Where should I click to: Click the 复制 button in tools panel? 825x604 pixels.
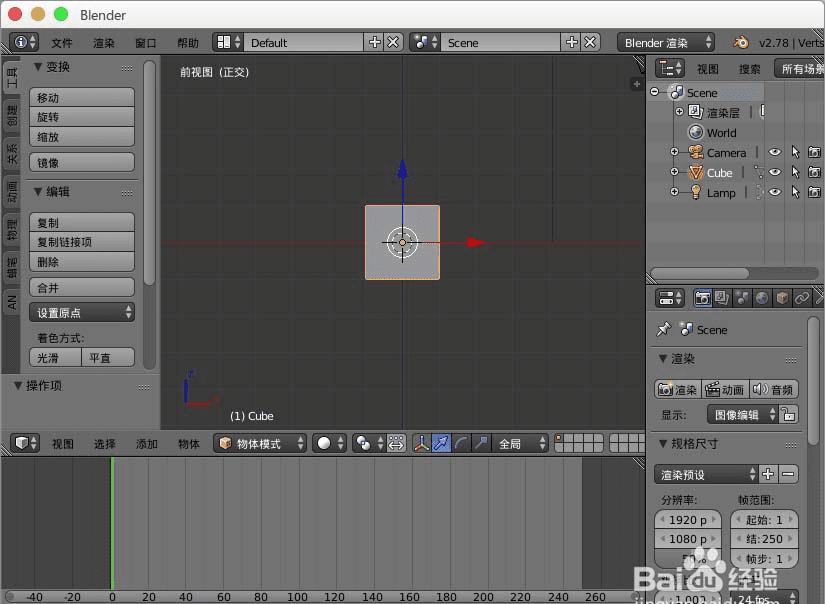pos(82,222)
